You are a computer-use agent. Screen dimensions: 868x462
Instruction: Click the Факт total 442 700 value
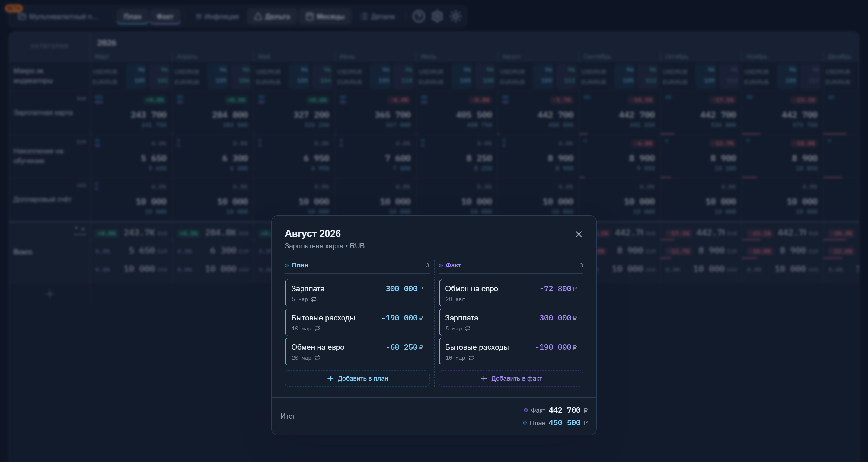click(564, 410)
